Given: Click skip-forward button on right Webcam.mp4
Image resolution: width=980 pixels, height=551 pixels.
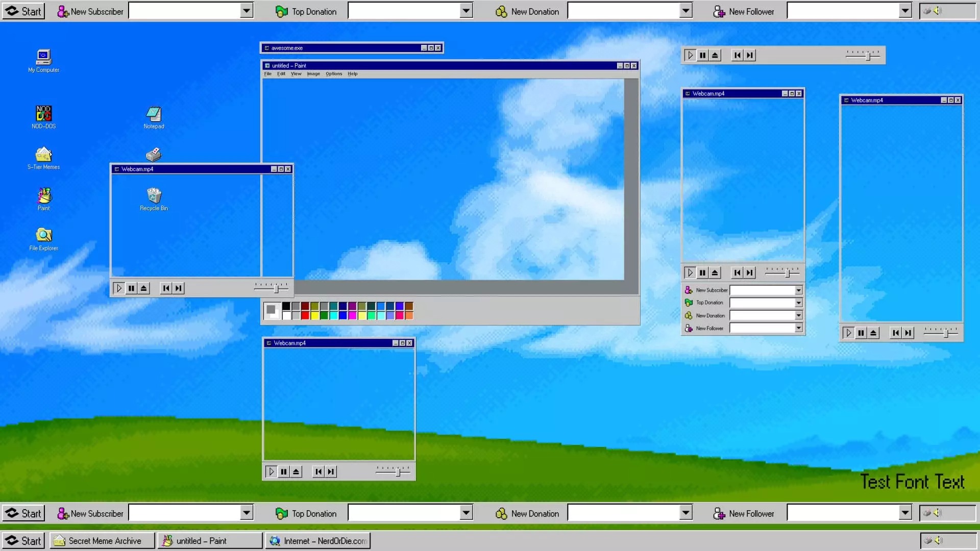Looking at the screenshot, I should 909,332.
